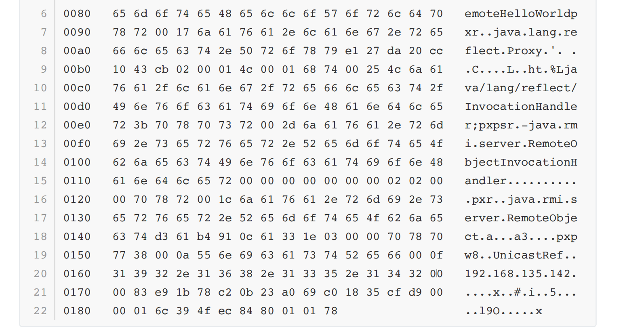Select the ASCII text 'InvocationHandle'
The height and width of the screenshot is (330, 644).
pyautogui.click(x=521, y=107)
